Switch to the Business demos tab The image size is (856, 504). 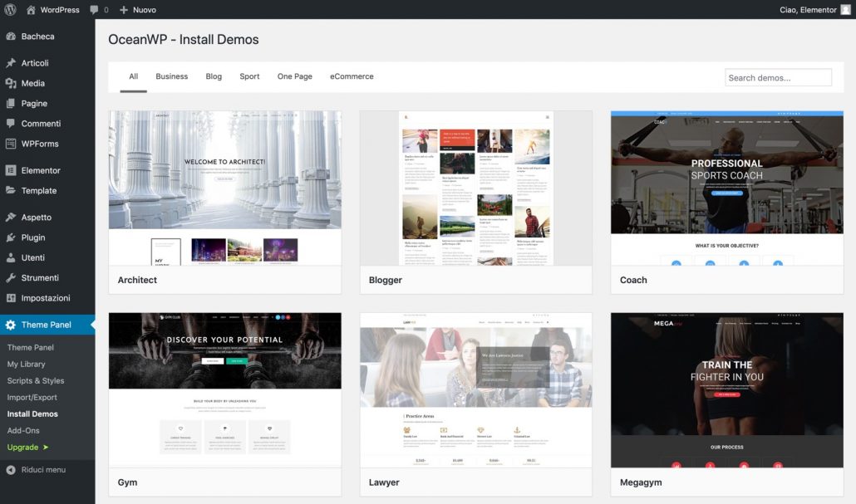(171, 76)
